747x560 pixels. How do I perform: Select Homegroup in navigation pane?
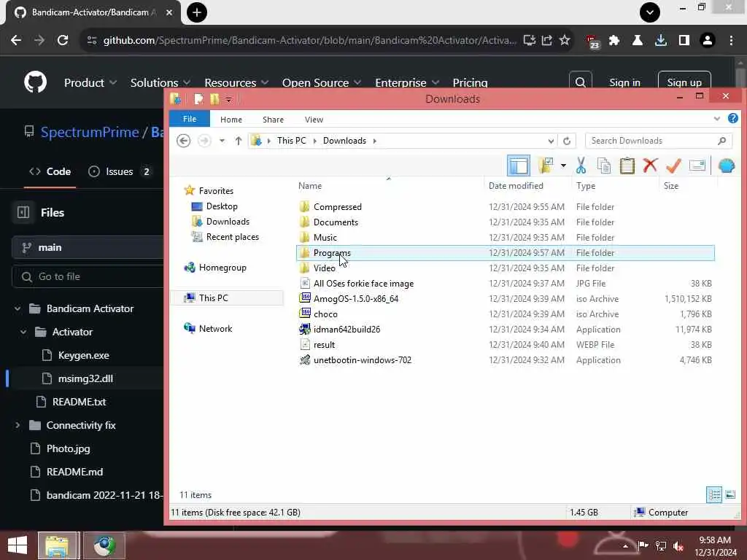pyautogui.click(x=222, y=267)
